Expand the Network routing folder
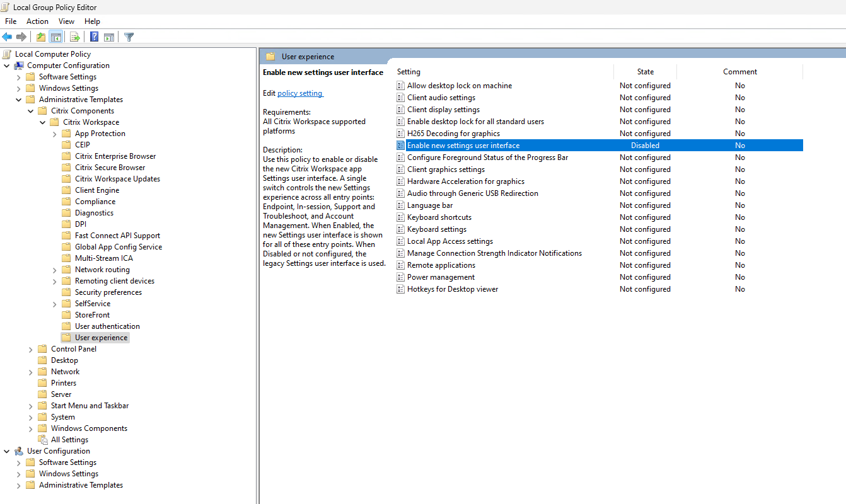This screenshot has height=504, width=846. (x=55, y=270)
